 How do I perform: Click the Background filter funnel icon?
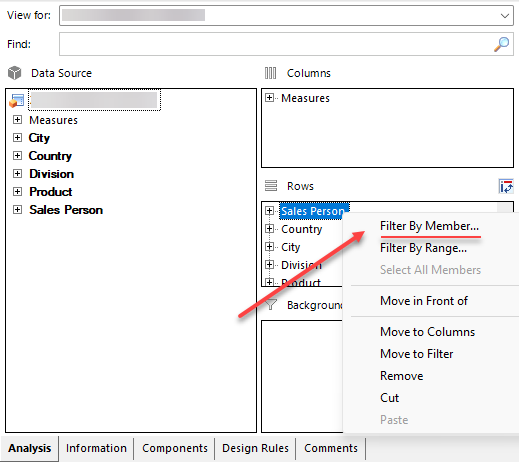click(x=271, y=304)
